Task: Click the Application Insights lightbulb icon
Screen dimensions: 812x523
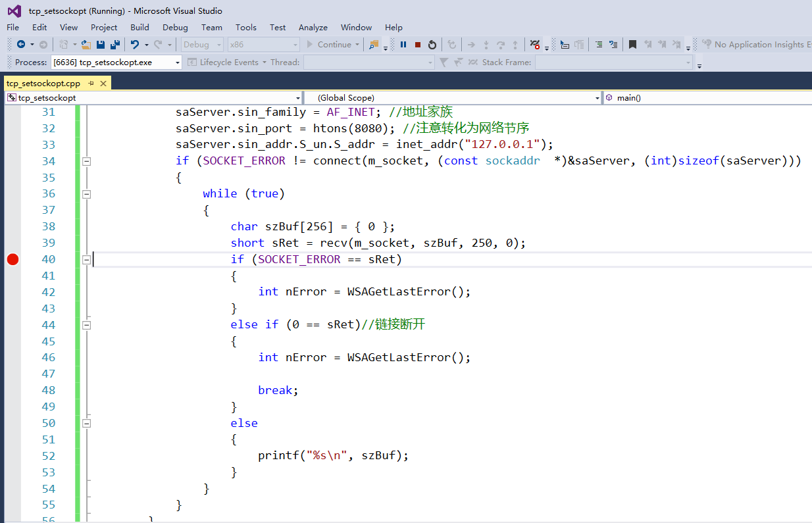Action: click(x=707, y=44)
